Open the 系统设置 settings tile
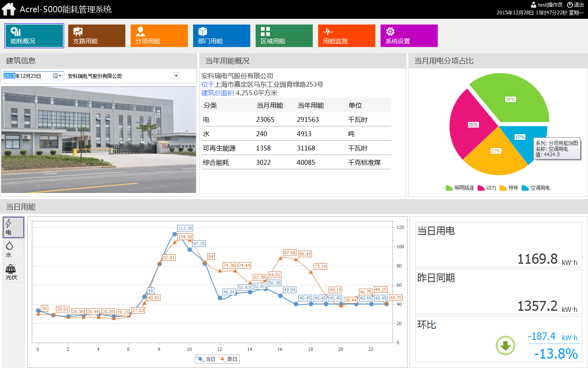This screenshot has height=368, width=588. pos(409,36)
